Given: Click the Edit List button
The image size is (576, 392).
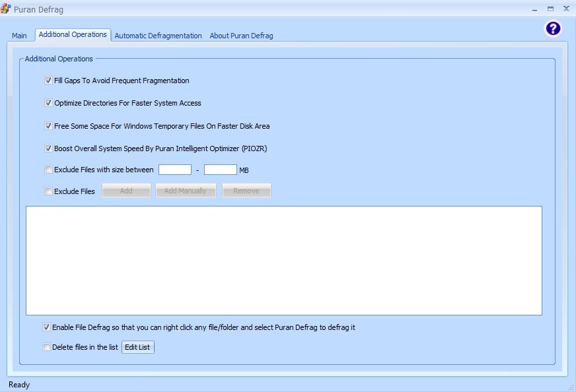Looking at the screenshot, I should click(x=138, y=347).
